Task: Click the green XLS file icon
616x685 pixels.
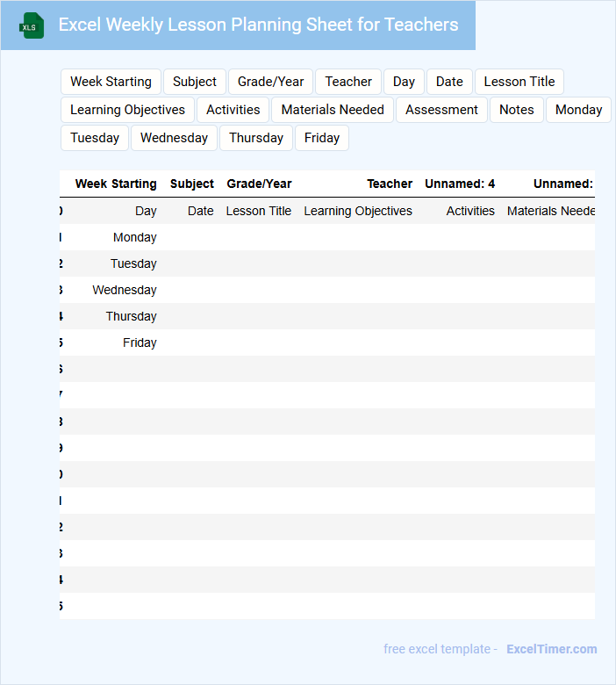Action: (x=32, y=25)
